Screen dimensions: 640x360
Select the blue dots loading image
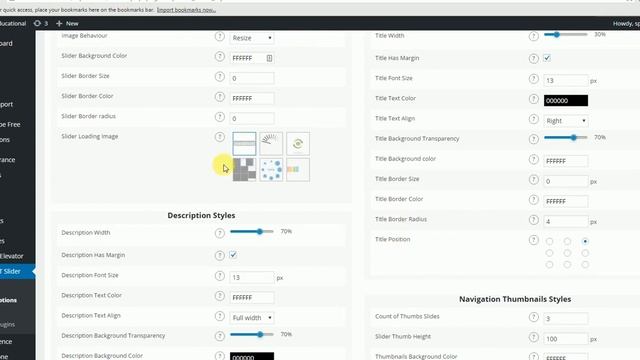[x=271, y=170]
